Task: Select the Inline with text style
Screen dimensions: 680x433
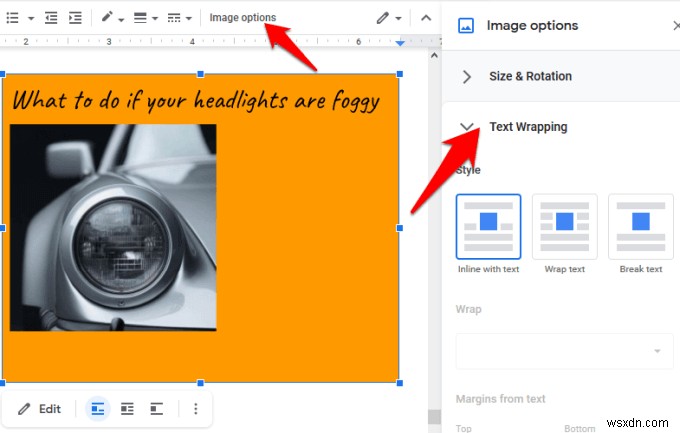Action: point(488,226)
